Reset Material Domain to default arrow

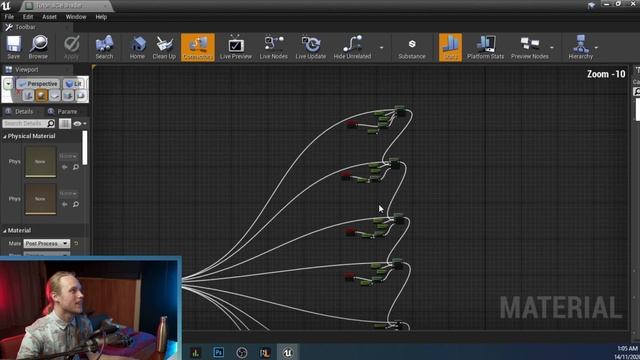(x=76, y=243)
